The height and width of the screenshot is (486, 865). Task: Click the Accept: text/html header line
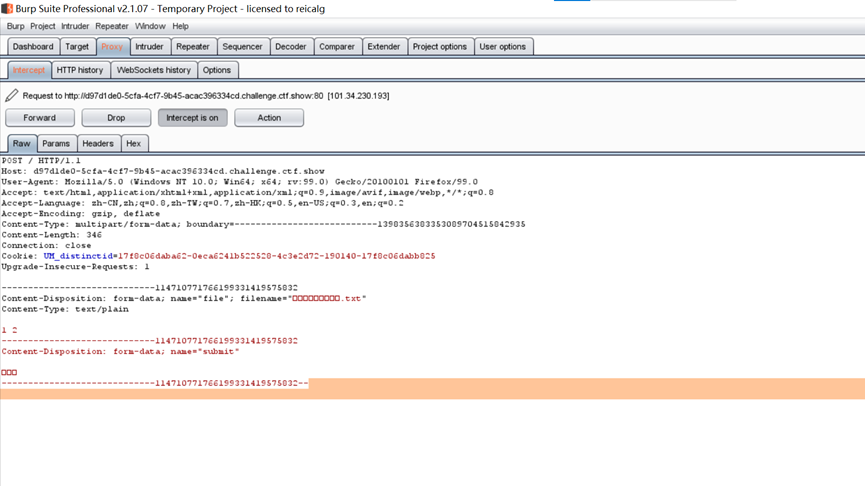pyautogui.click(x=247, y=193)
